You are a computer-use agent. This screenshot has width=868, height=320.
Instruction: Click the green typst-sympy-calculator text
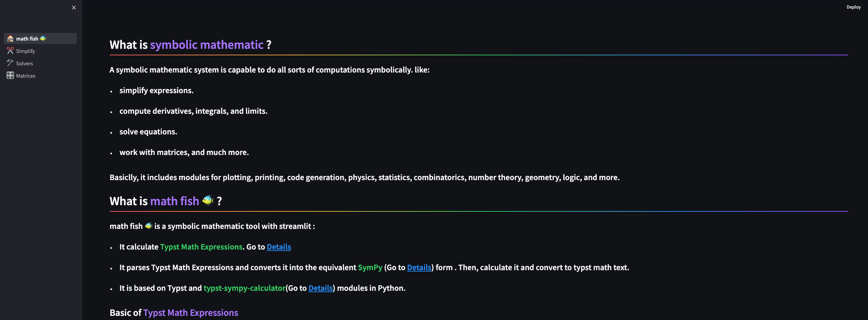click(x=244, y=288)
